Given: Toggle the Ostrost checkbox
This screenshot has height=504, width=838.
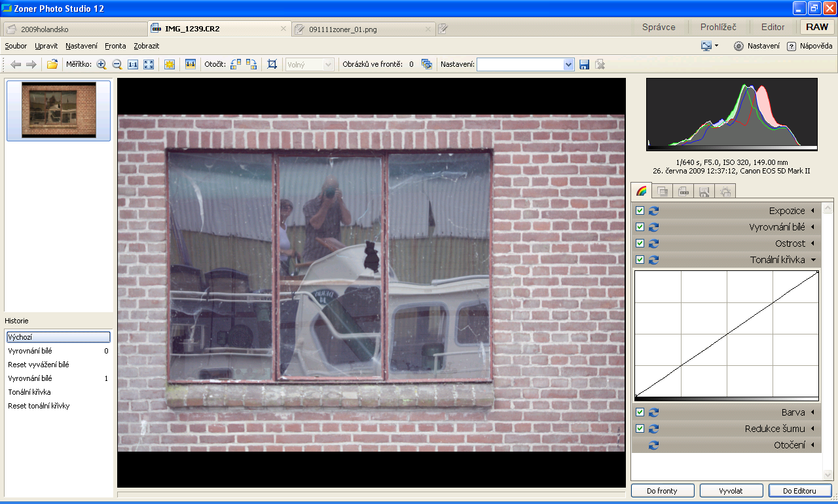Looking at the screenshot, I should pos(640,243).
